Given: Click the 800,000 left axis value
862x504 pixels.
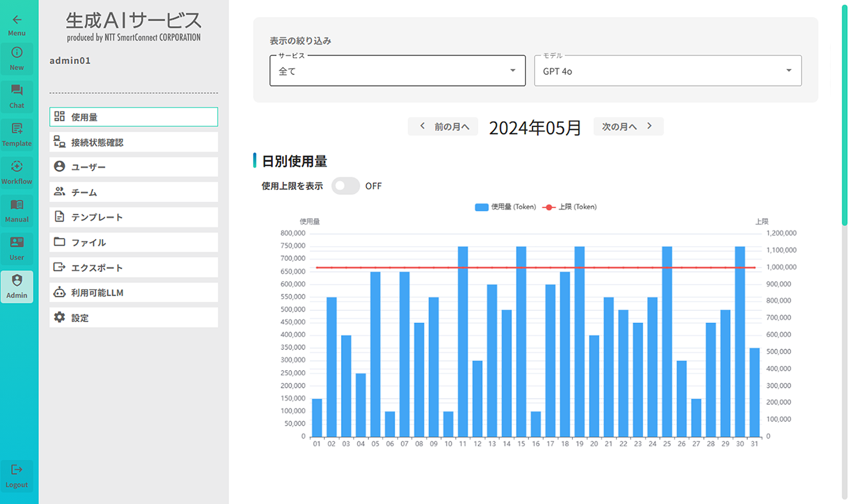Looking at the screenshot, I should [x=293, y=233].
